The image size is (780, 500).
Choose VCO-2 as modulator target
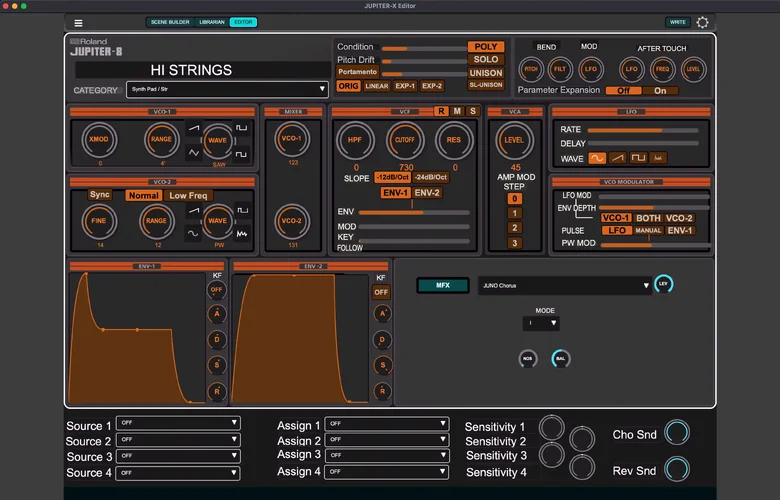[679, 218]
